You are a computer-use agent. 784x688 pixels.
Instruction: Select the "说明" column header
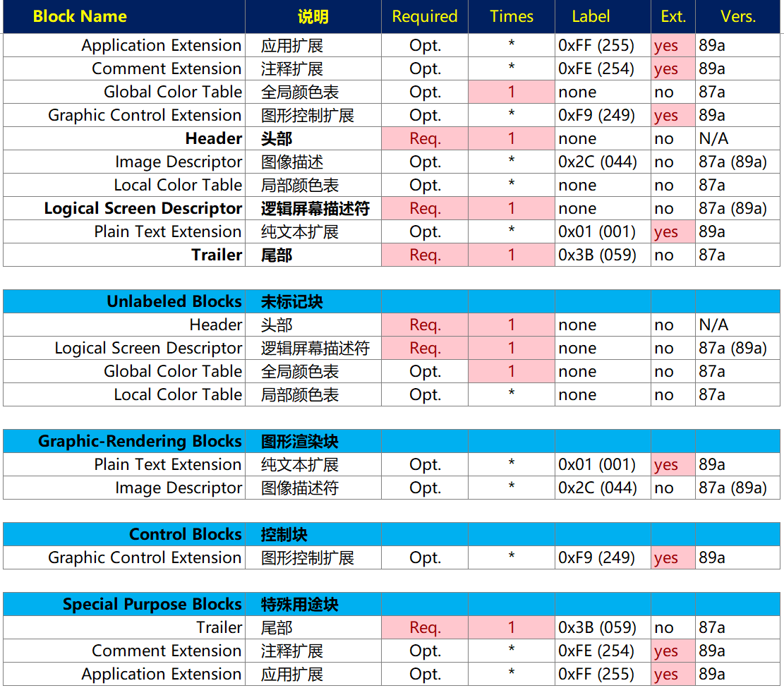pos(313,17)
